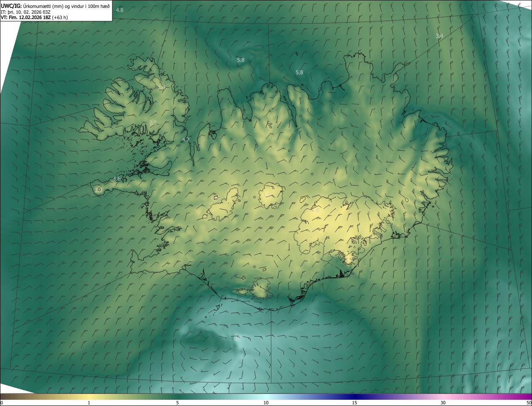The height and width of the screenshot is (406, 532).
Task: Click the 2.2 value on Snæfellsnes tip
Action: point(99,189)
